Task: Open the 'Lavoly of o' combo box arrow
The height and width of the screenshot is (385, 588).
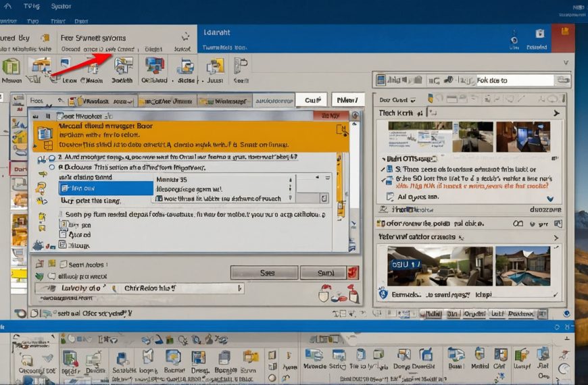Action: coord(239,288)
